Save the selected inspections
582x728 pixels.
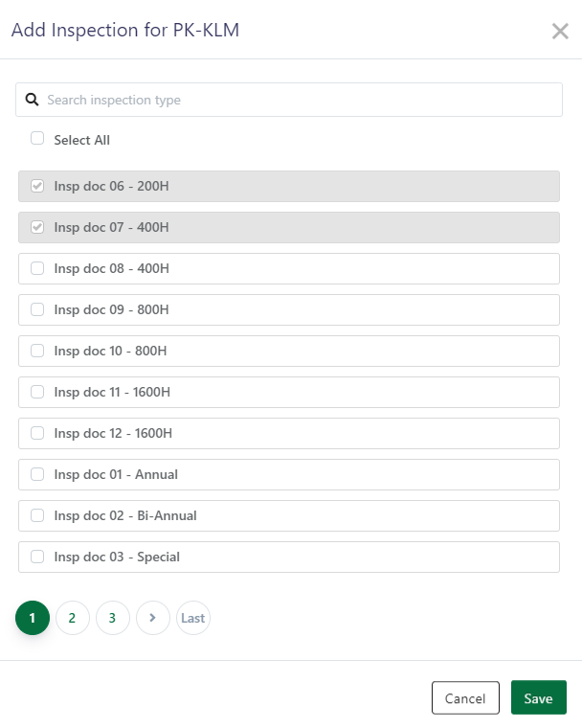point(538,698)
